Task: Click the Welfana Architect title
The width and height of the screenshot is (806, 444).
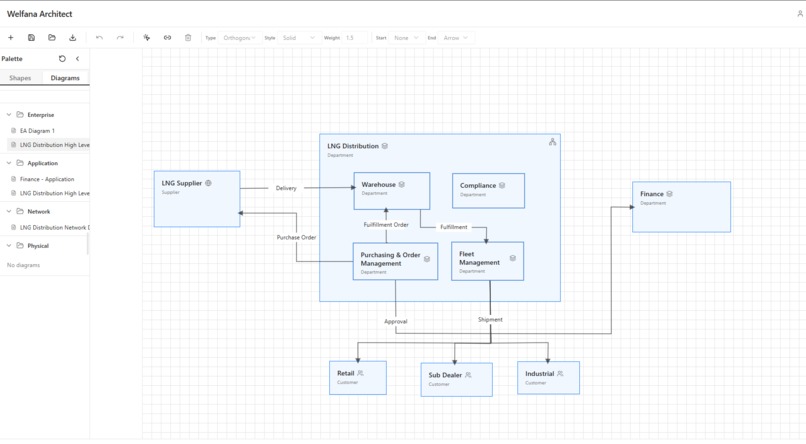Action: click(x=40, y=14)
